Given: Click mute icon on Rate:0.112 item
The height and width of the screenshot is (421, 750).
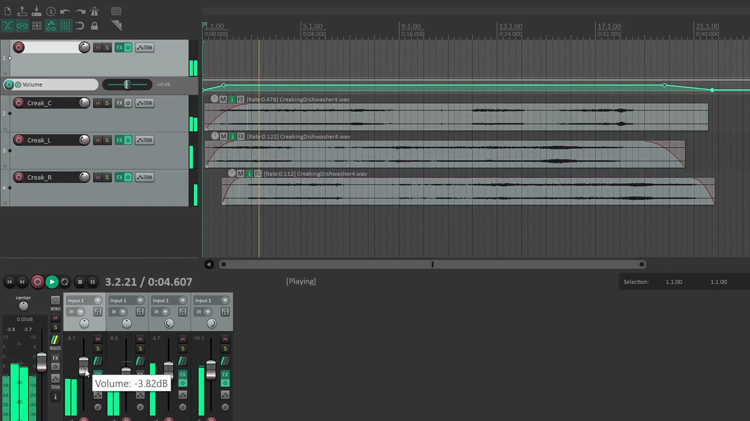Looking at the screenshot, I should [x=241, y=174].
